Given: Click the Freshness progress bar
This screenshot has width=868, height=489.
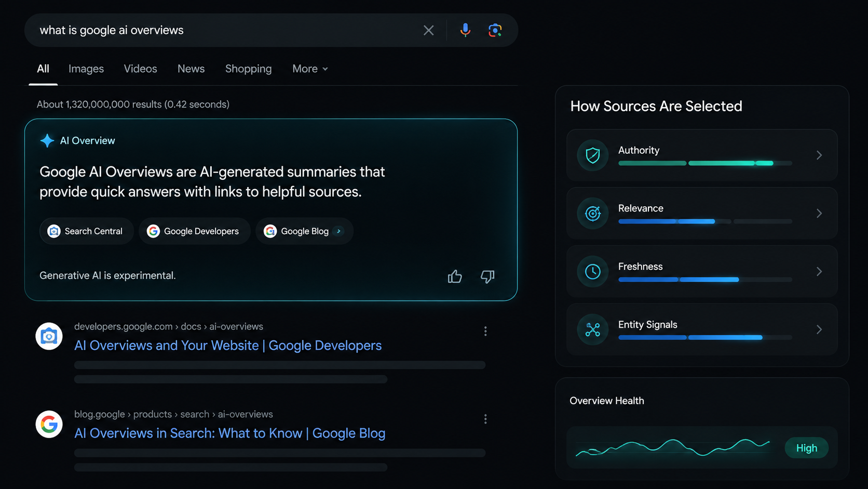Looking at the screenshot, I should tap(705, 280).
